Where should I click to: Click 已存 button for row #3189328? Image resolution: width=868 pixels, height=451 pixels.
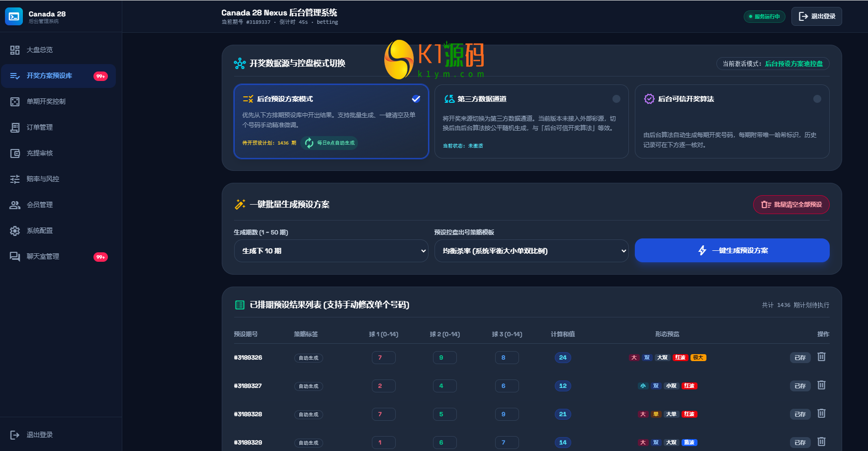click(800, 414)
